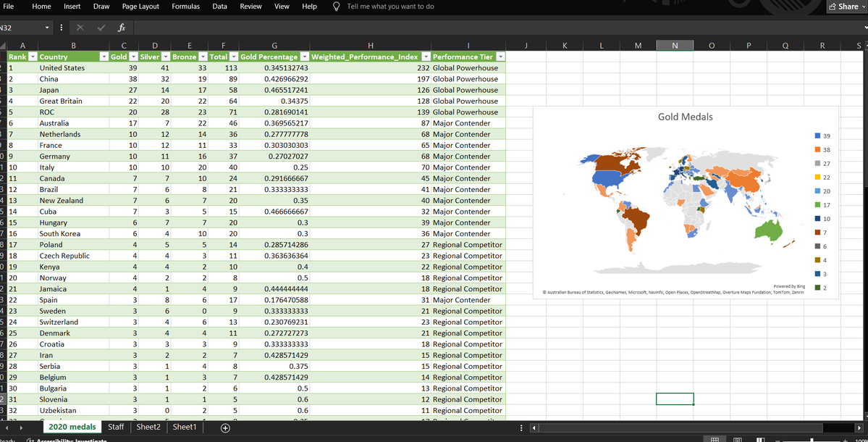
Task: Open the Total column filter dropdown
Action: 233,57
